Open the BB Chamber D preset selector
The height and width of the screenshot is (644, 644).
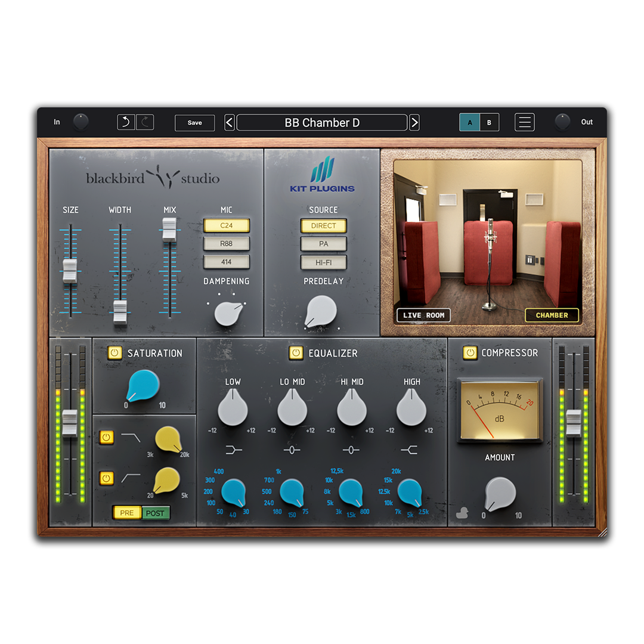tap(322, 122)
